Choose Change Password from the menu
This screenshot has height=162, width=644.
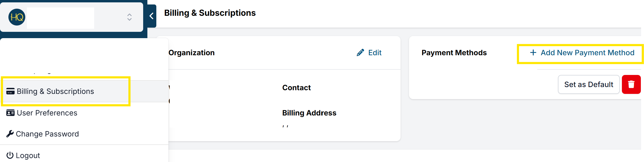[x=47, y=134]
